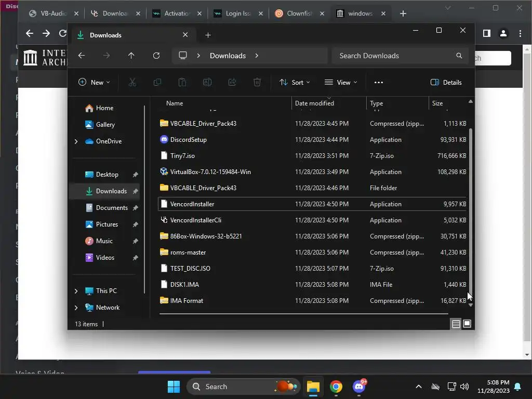532x399 pixels.
Task: Click the Copy icon in the Explorer toolbar
Action: pos(157,82)
